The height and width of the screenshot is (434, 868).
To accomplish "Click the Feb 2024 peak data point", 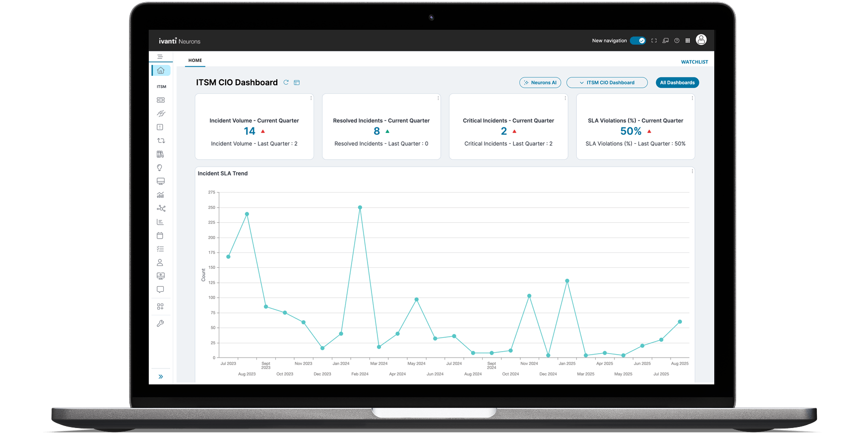I will coord(360,207).
